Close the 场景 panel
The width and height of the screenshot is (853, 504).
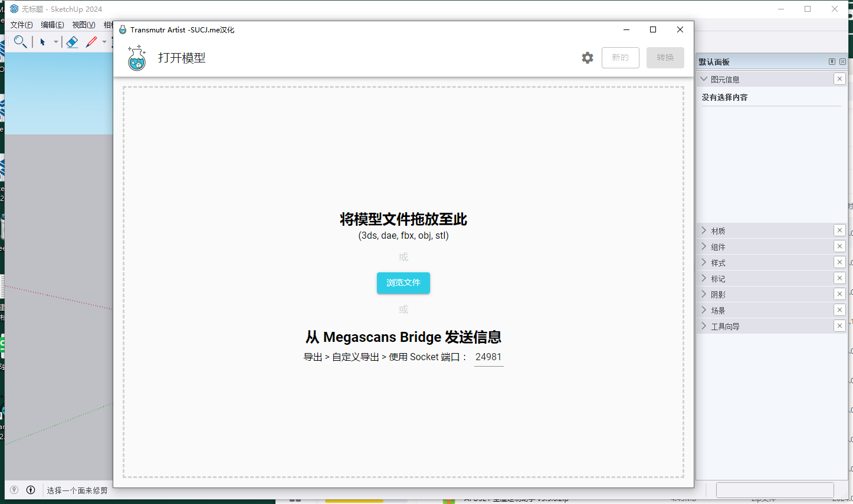(839, 310)
